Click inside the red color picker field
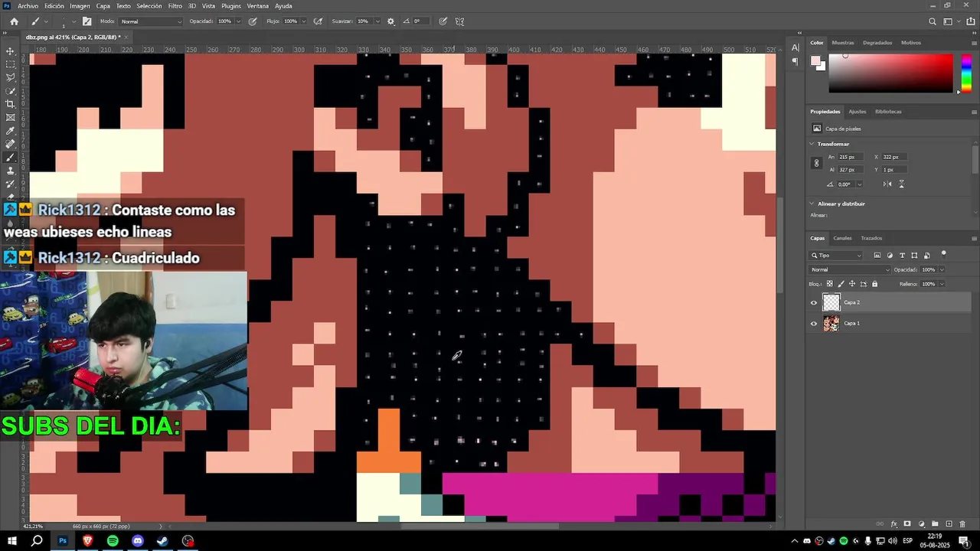 click(890, 73)
